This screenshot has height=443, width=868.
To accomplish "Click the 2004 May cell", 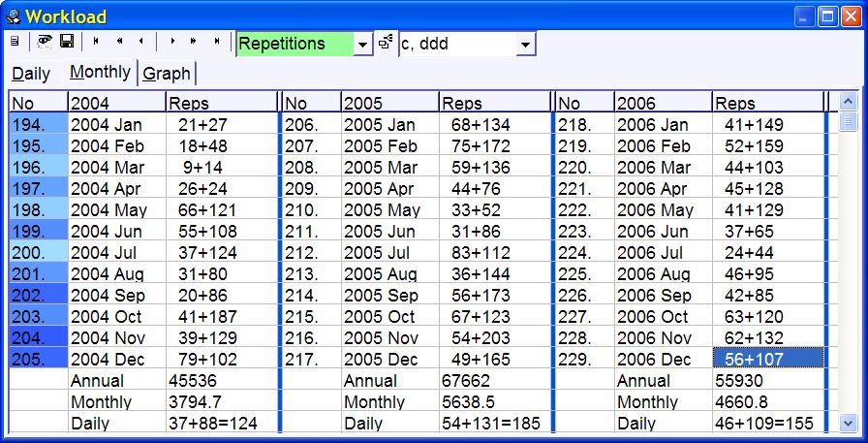I will coord(117,210).
